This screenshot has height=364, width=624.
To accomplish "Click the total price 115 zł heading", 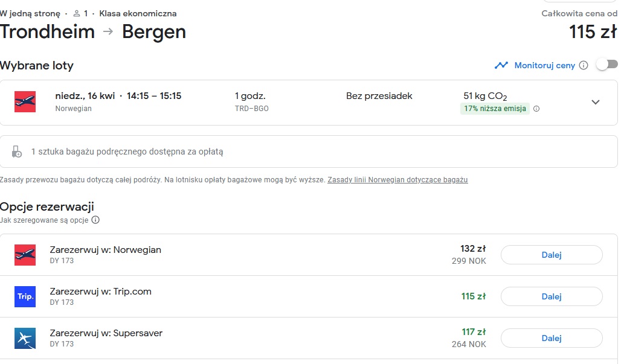I will point(593,32).
